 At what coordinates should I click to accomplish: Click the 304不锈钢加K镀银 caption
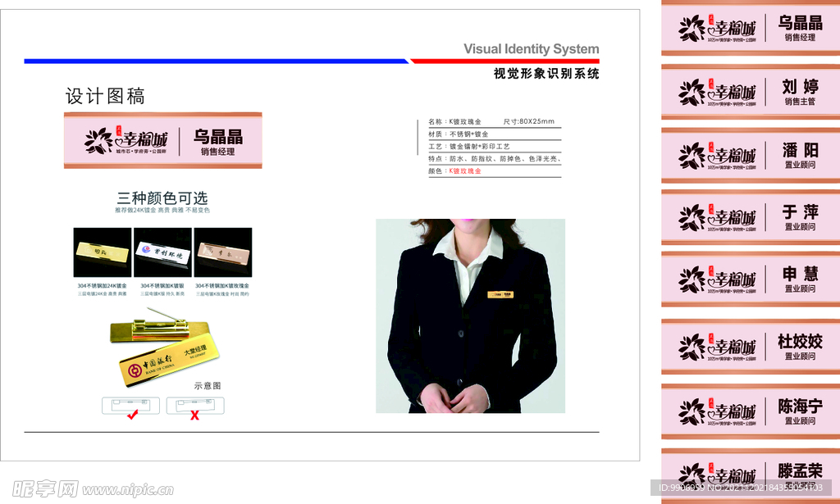point(162,286)
